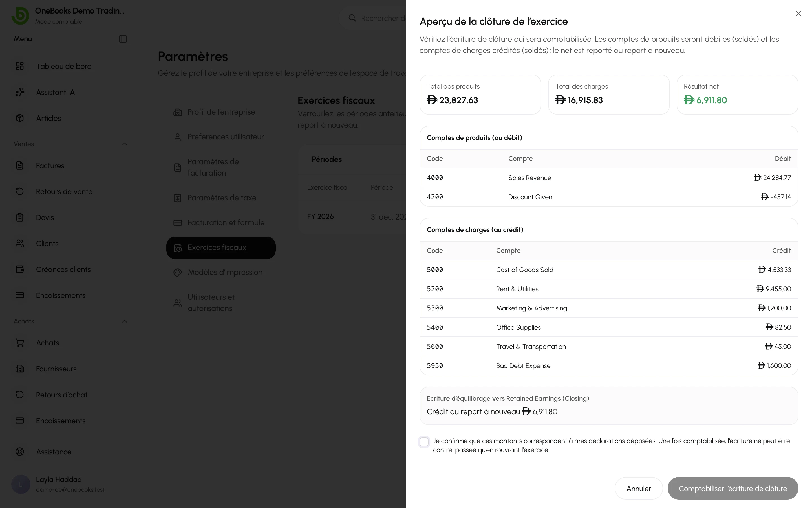Click the Tableau de bord icon
The height and width of the screenshot is (508, 812).
click(x=20, y=66)
